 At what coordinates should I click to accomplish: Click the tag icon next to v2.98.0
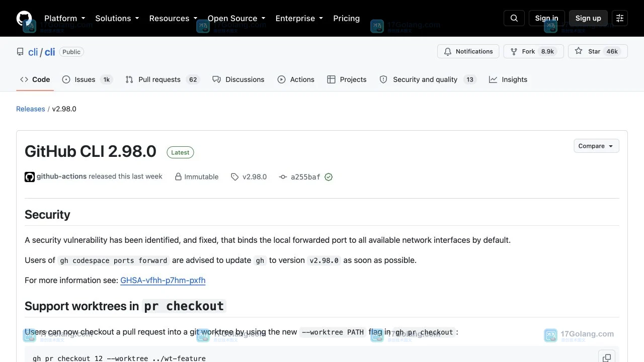(234, 177)
